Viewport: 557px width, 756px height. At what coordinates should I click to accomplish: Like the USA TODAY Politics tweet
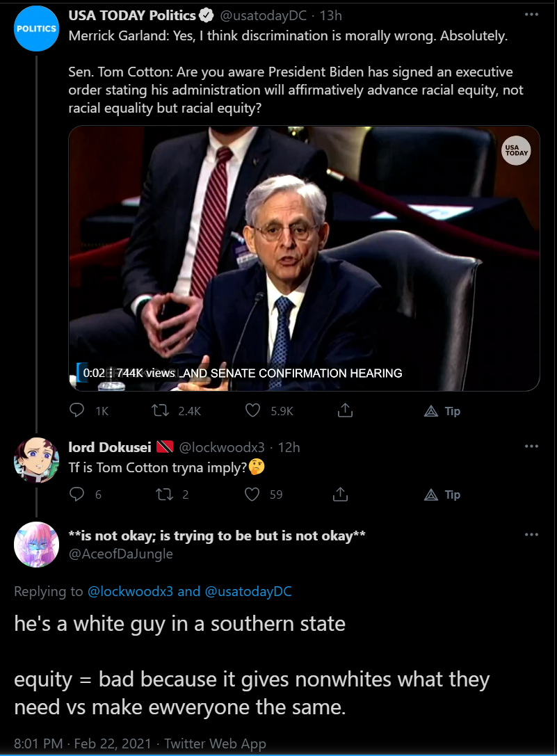252,410
